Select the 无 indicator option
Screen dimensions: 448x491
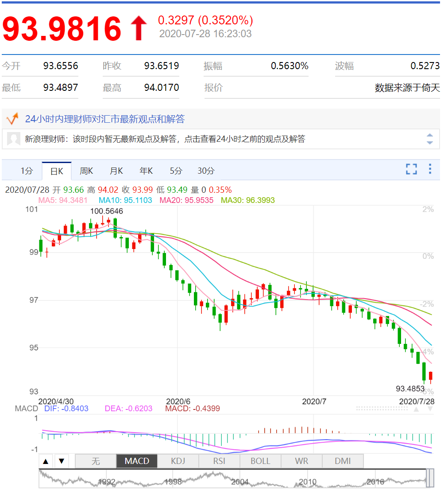96,461
